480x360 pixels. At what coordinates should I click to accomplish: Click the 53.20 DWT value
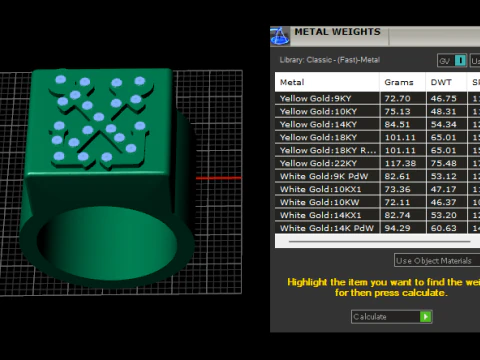[x=443, y=216]
